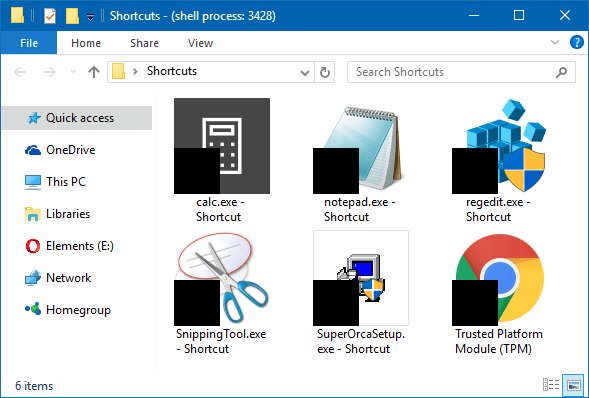Viewport: 589px width, 398px height.
Task: Click the 'notepad.exe - Shortcut' file name
Action: pos(359,209)
